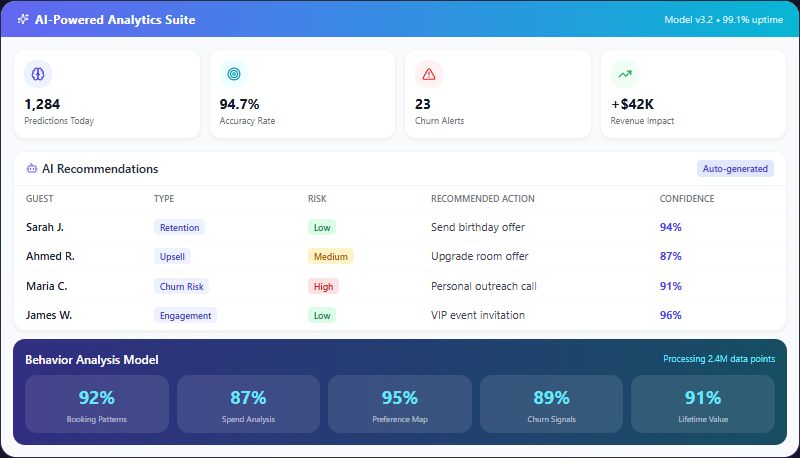
Task: Click the Medium risk badge for Ahmed R.
Action: point(331,257)
